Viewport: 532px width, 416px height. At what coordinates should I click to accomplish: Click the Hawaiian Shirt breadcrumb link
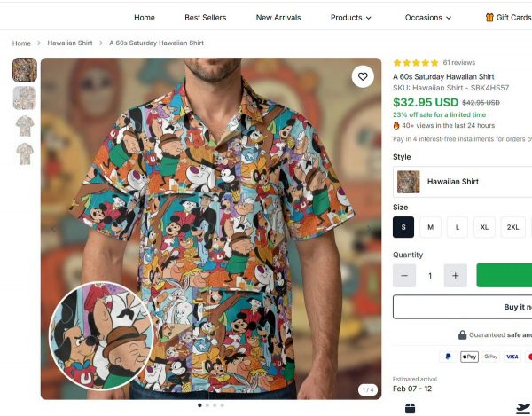(x=70, y=43)
